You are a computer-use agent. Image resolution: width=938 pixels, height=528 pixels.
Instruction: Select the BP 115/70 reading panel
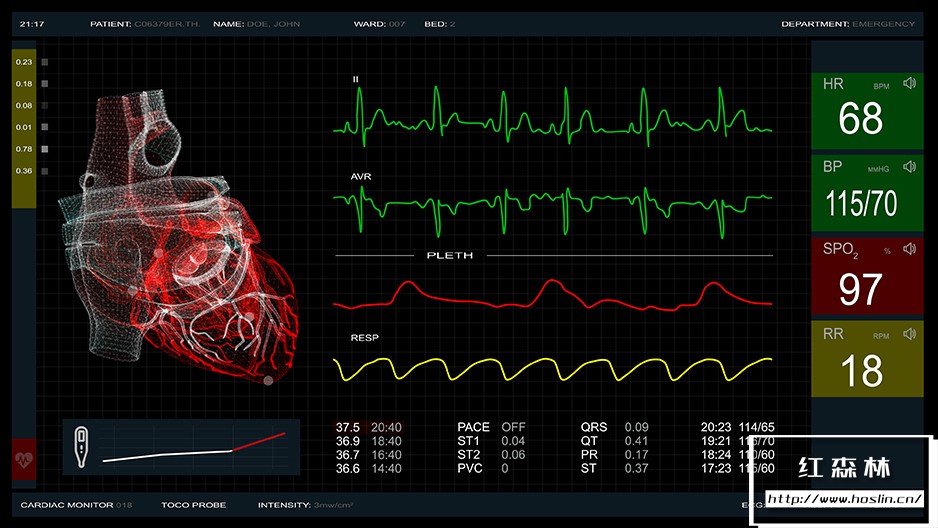click(x=867, y=193)
